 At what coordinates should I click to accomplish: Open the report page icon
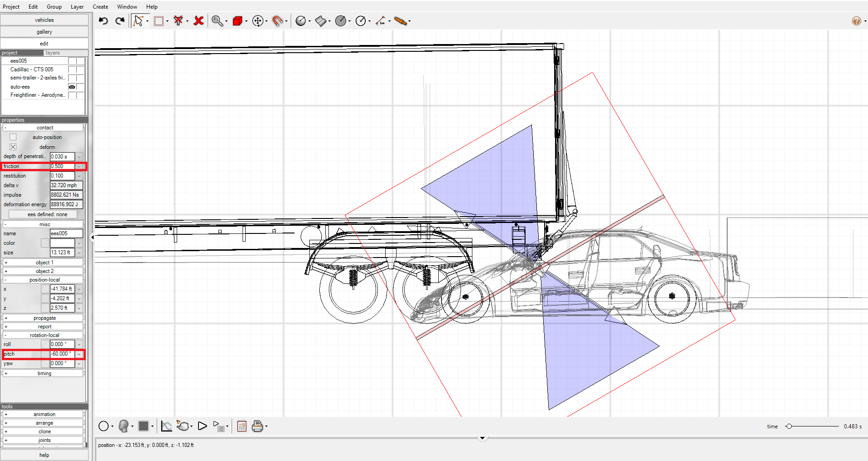pos(242,426)
